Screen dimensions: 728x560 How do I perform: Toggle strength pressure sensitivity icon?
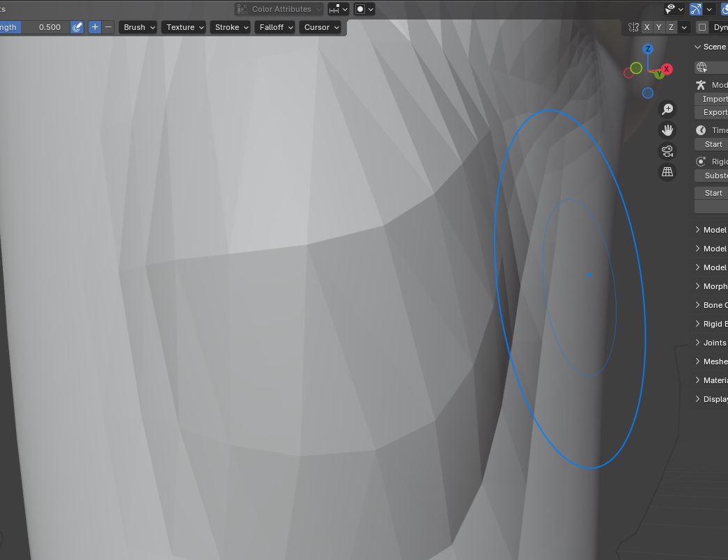point(77,27)
